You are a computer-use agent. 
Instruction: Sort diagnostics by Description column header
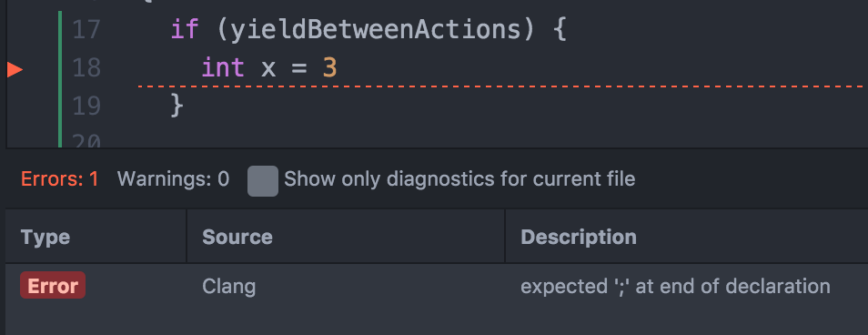(x=579, y=237)
